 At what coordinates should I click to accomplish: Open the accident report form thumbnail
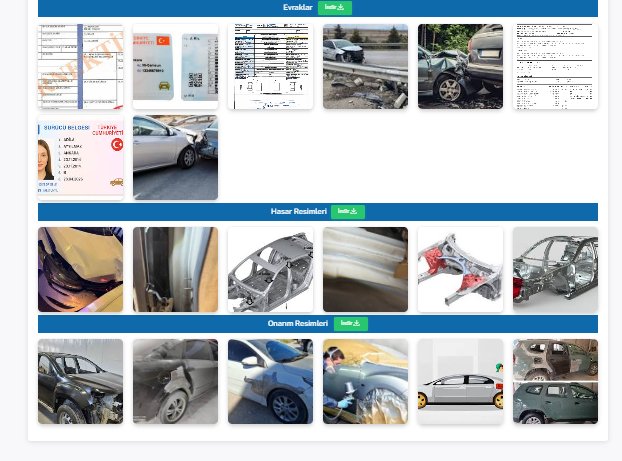(270, 66)
